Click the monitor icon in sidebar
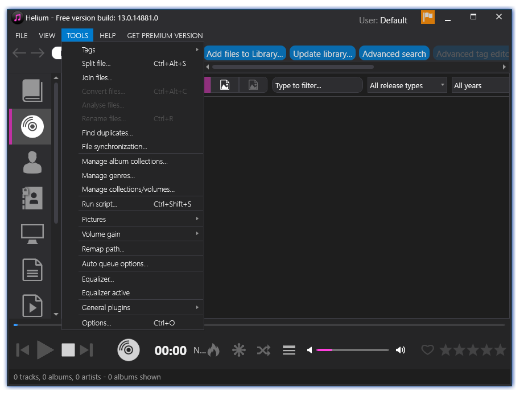The image size is (532, 400). click(32, 234)
